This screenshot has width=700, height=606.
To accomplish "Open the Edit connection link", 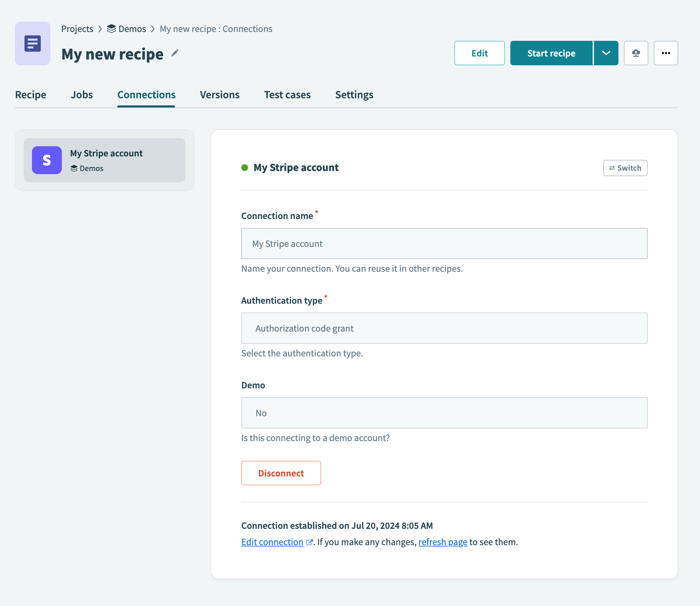I will point(272,542).
